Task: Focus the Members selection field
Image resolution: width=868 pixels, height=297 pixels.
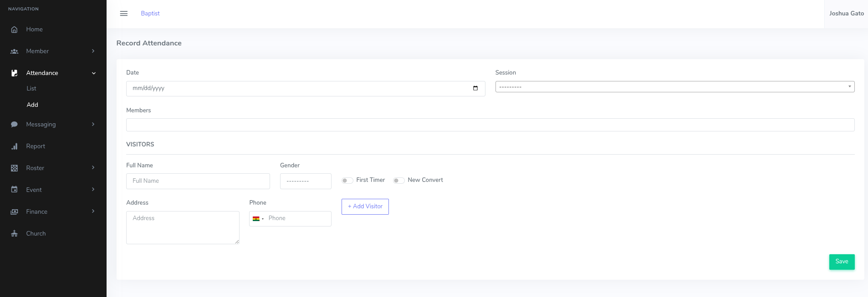Action: [x=490, y=125]
